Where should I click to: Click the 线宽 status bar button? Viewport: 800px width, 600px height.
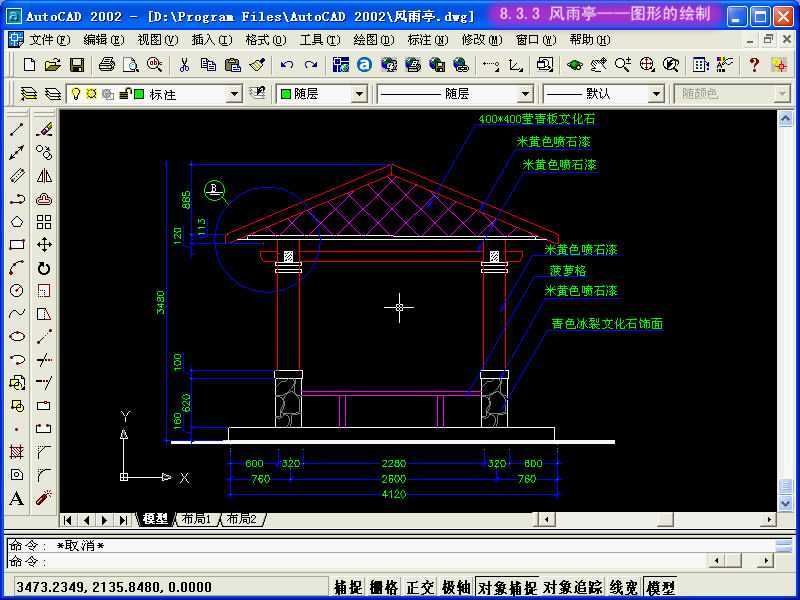(x=624, y=588)
